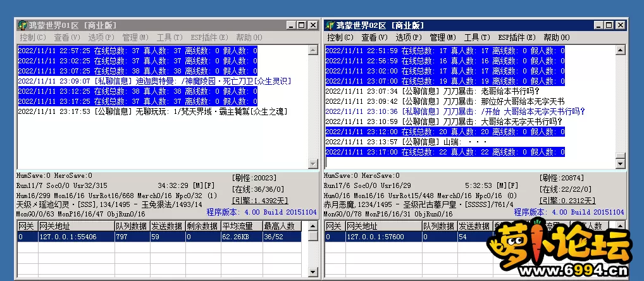
Task: Click the 36/52 max players cell
Action: pyautogui.click(x=282, y=237)
